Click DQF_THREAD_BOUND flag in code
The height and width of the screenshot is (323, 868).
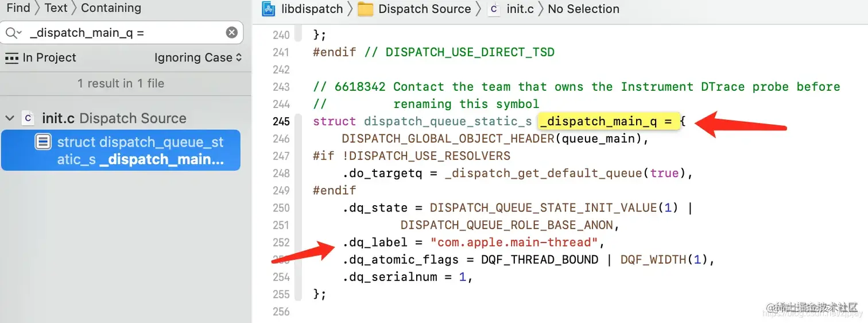point(540,259)
